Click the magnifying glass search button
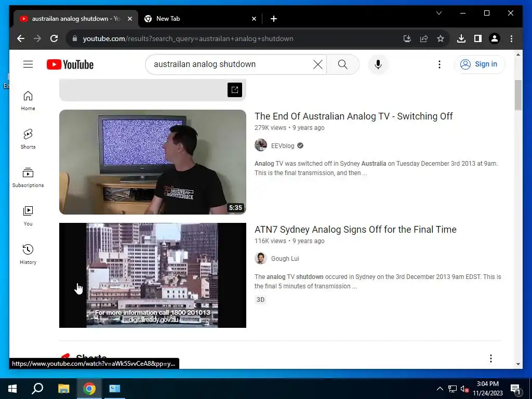 click(x=343, y=64)
